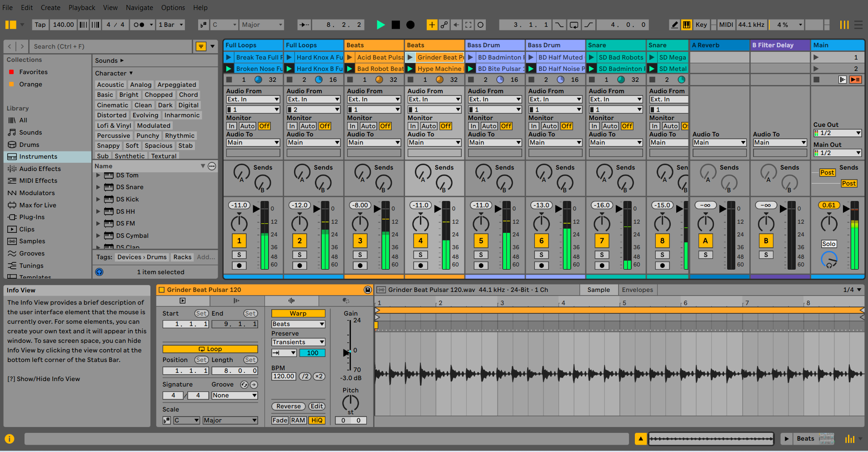Open the Options menu
The image size is (868, 452).
pos(173,7)
